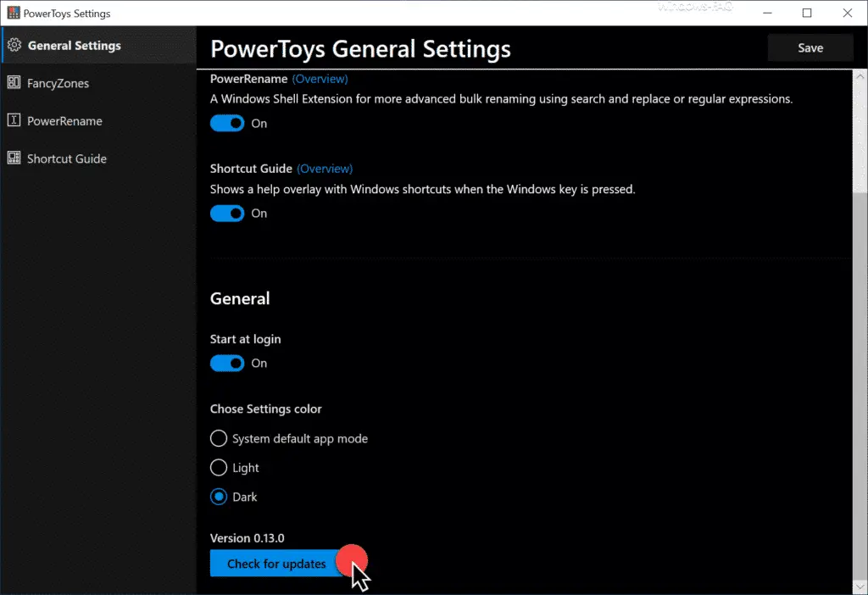Select the Dark settings color radio
The width and height of the screenshot is (868, 595).
(x=219, y=497)
